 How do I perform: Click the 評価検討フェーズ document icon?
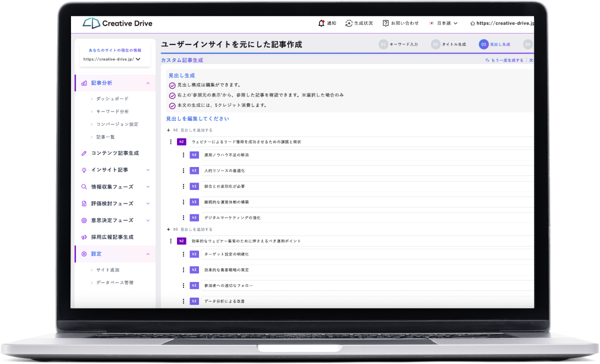coord(84,203)
